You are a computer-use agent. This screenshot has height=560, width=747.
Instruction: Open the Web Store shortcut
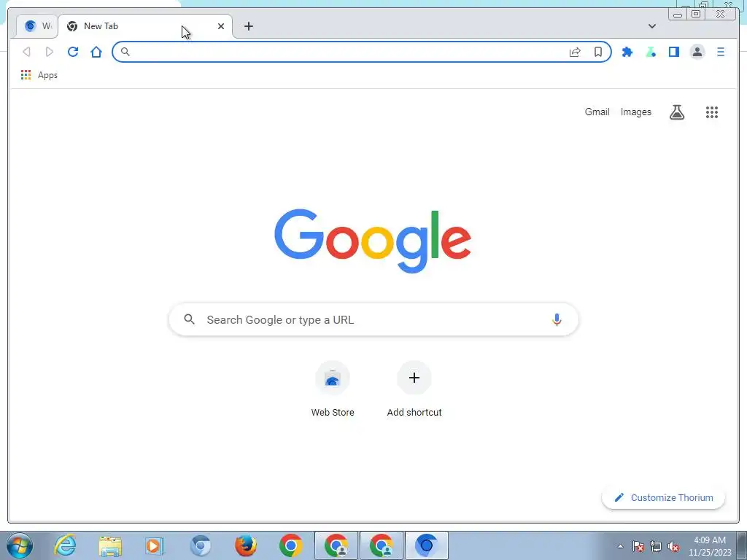[333, 389]
